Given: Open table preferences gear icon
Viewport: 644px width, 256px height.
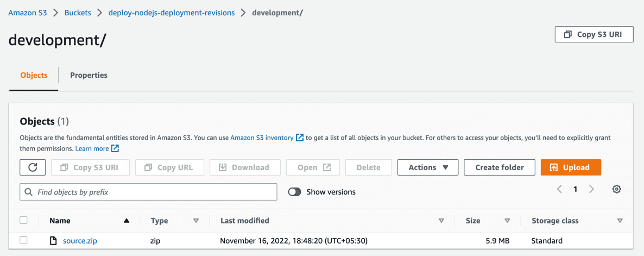Looking at the screenshot, I should click(x=616, y=190).
